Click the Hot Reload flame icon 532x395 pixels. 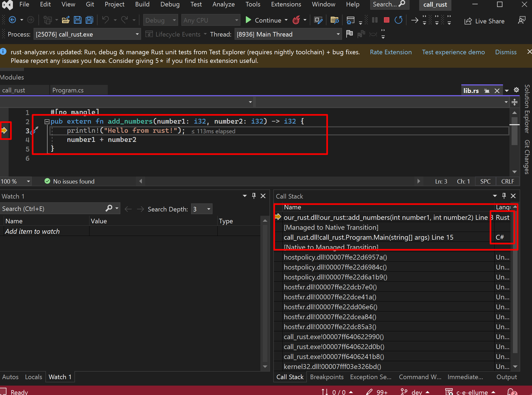296,20
